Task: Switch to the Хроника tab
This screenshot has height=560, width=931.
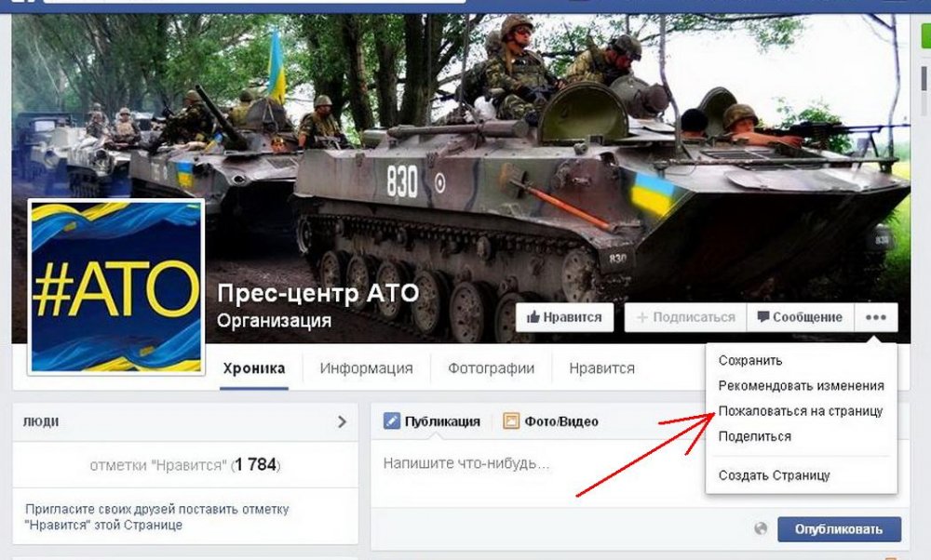Action: point(253,368)
